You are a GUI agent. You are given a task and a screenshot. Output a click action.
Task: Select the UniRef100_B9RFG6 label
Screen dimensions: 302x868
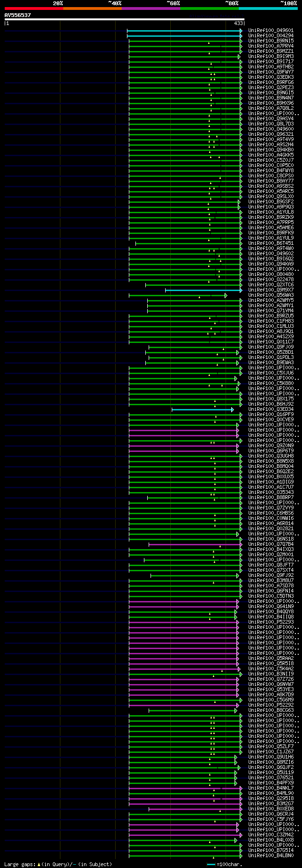[271, 83]
